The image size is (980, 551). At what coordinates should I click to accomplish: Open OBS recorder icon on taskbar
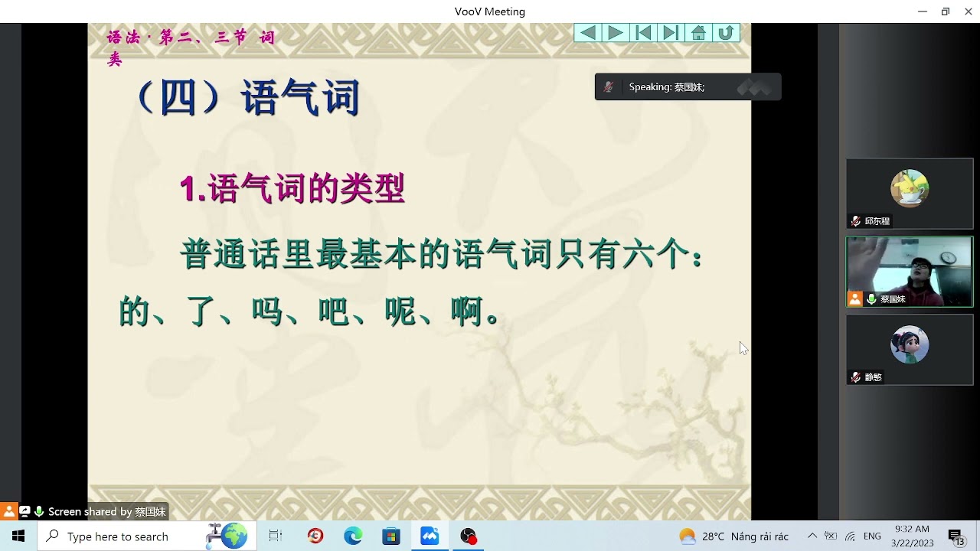(x=468, y=536)
